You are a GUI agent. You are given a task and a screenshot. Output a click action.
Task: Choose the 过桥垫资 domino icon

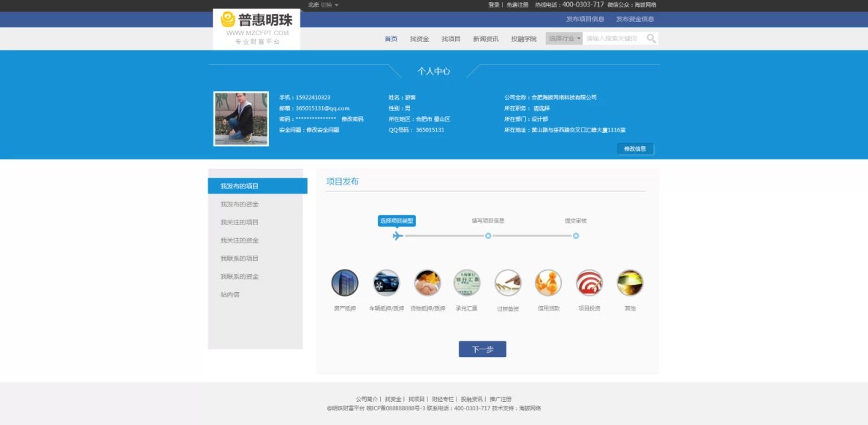click(x=508, y=283)
